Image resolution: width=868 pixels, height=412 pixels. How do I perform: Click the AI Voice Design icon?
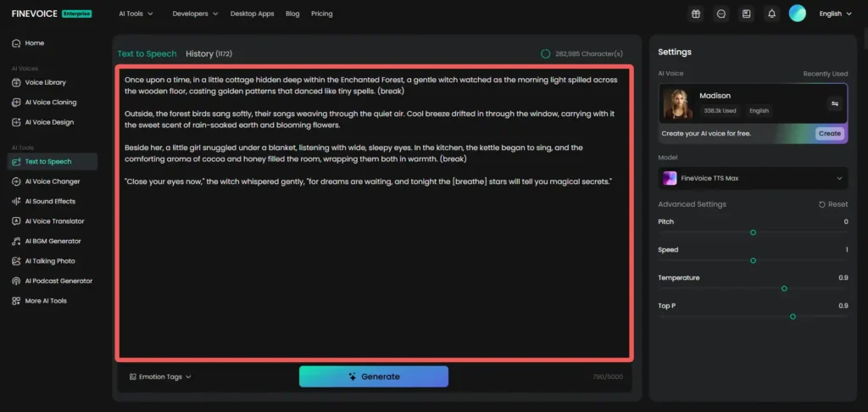[16, 122]
